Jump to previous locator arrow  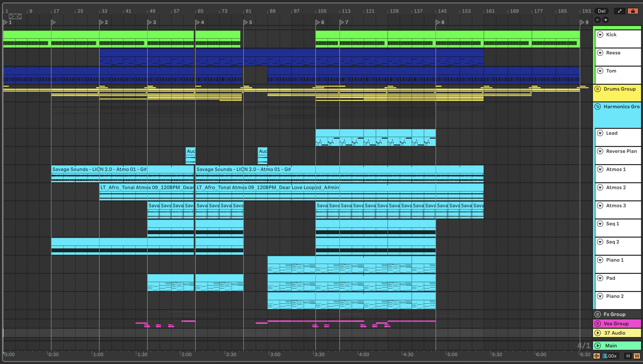point(597,20)
